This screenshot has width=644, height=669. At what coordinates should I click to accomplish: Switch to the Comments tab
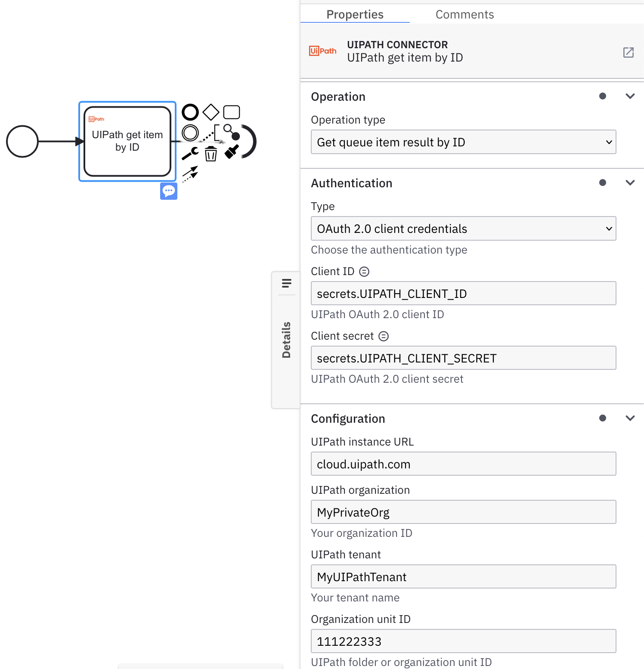point(464,14)
